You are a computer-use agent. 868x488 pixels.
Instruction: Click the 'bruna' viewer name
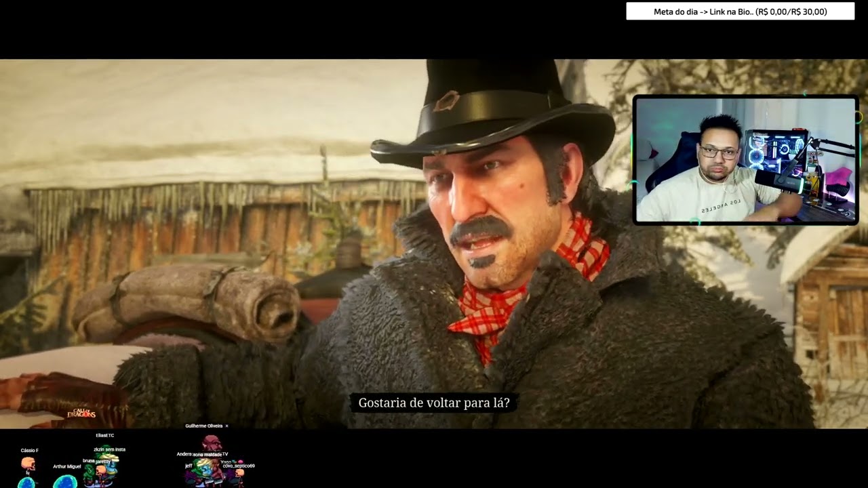pos(88,461)
